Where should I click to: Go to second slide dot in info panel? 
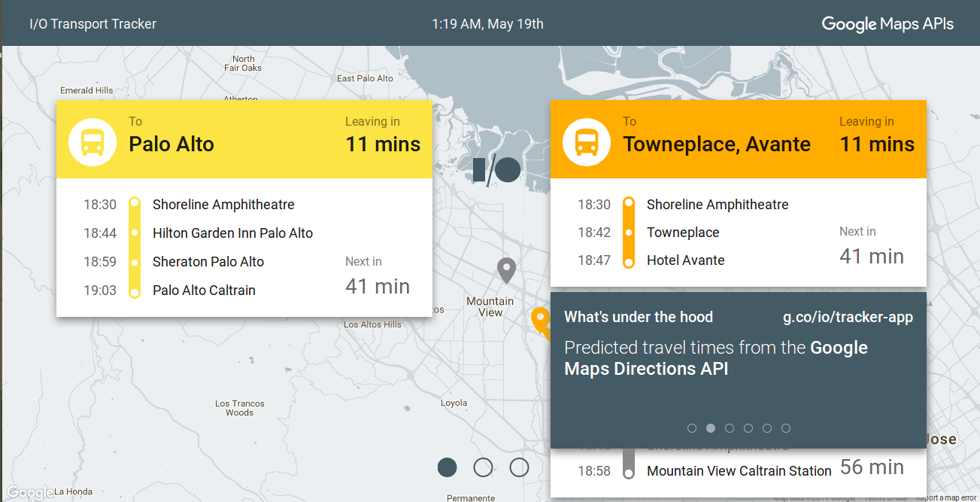(711, 428)
